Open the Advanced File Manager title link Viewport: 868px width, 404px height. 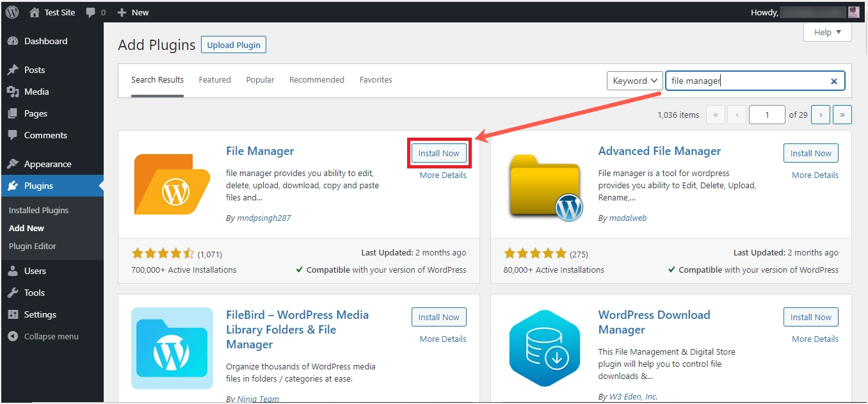coord(659,151)
